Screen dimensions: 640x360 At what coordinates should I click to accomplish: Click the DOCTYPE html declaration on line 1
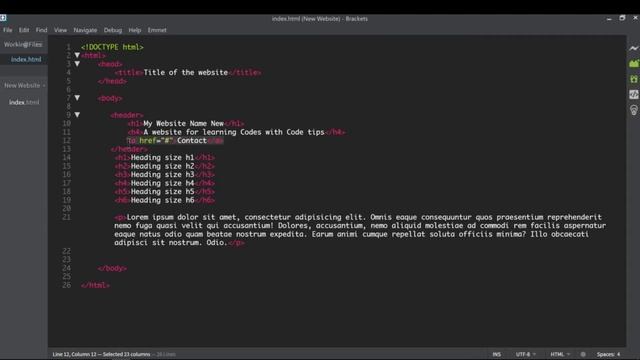(112, 47)
